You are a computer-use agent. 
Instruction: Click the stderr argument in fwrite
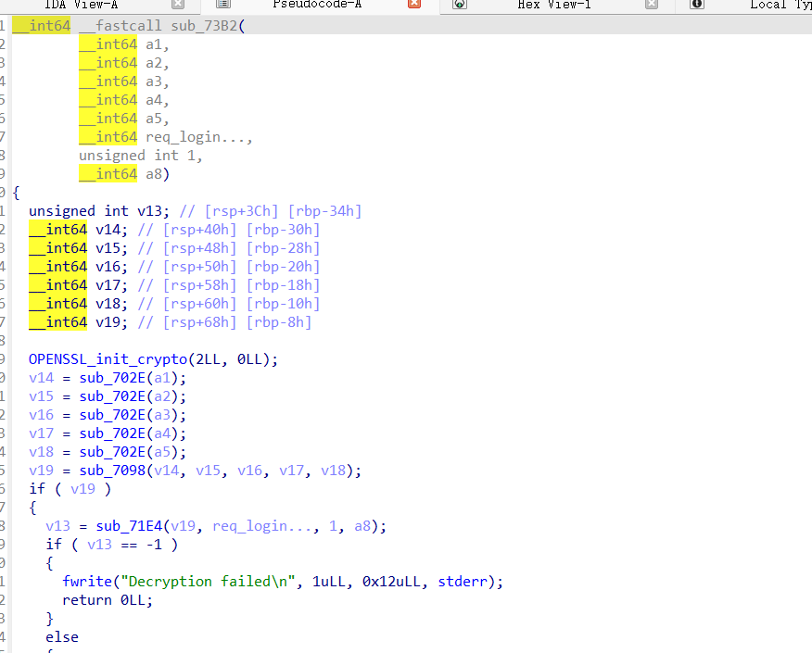click(x=463, y=582)
